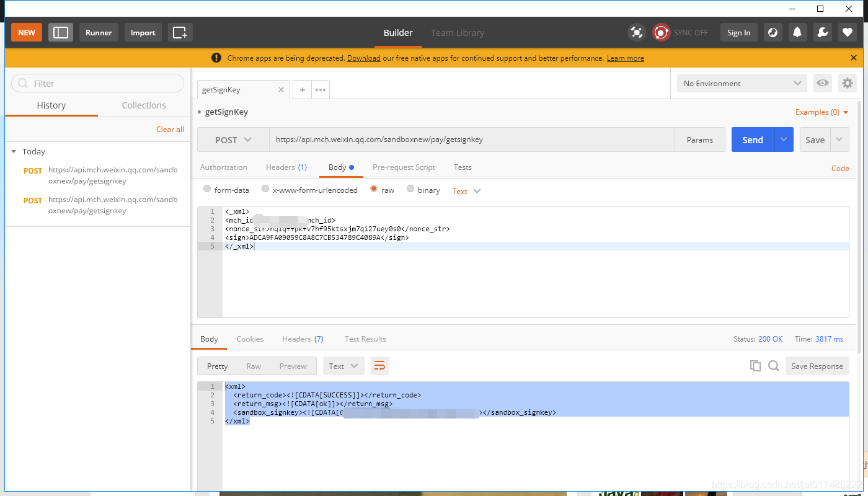
Task: Switch response view to Raw
Action: (254, 366)
